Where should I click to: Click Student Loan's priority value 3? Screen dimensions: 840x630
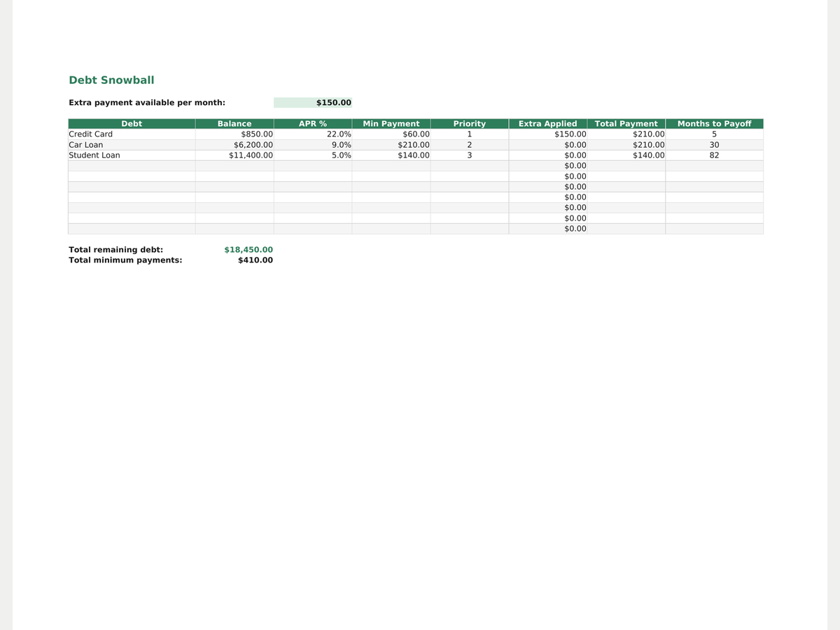point(470,155)
